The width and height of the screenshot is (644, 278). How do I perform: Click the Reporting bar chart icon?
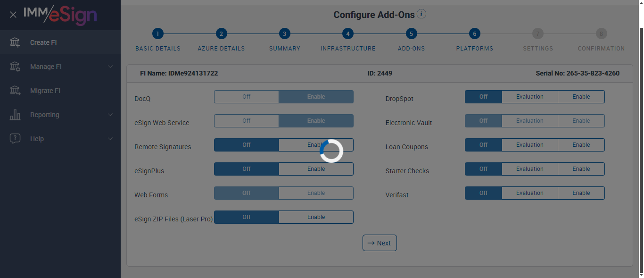(x=15, y=115)
